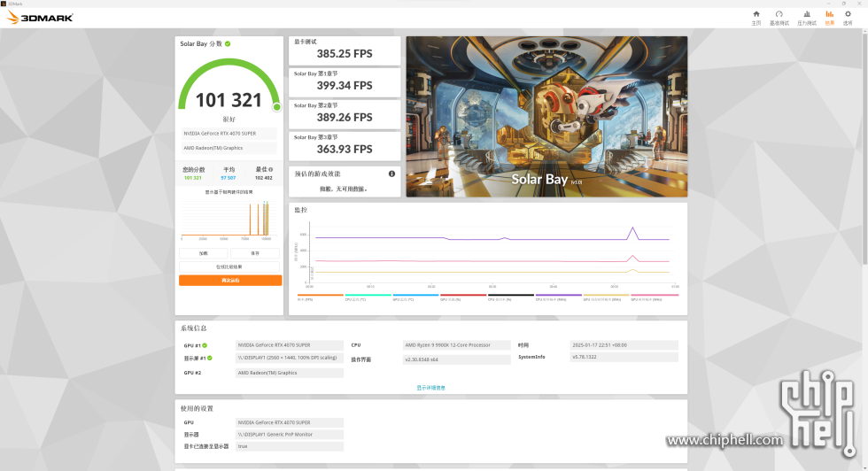
Task: Click the SystemInfo v5.78.1322 field
Action: coord(624,357)
